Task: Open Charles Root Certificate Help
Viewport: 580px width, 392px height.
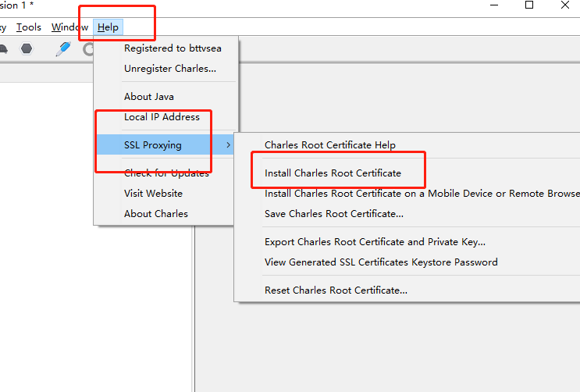Action: tap(329, 145)
